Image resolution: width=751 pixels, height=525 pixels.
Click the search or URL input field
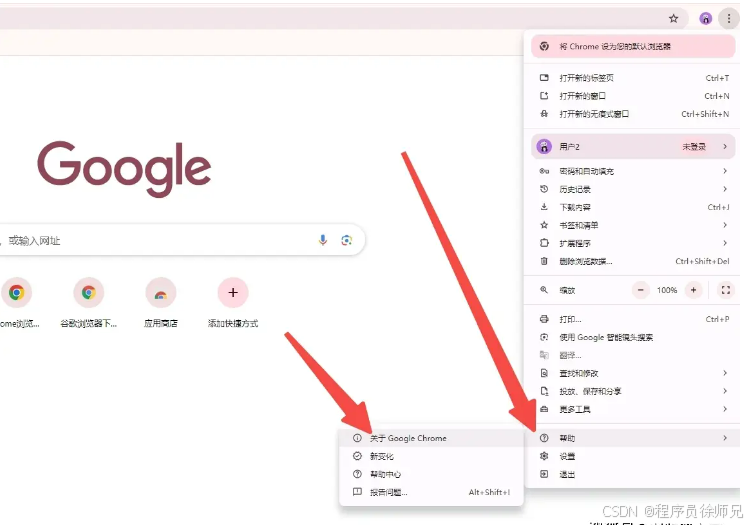182,240
